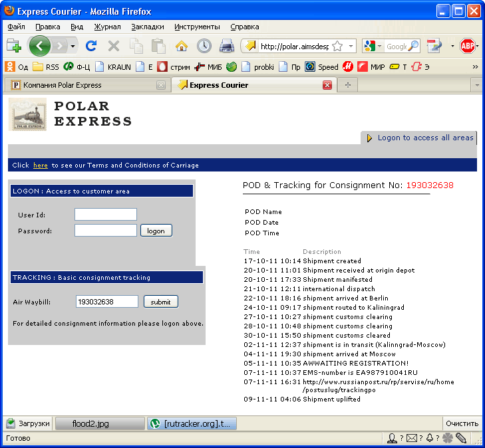Click the logon button
The width and height of the screenshot is (485, 448).
point(156,231)
